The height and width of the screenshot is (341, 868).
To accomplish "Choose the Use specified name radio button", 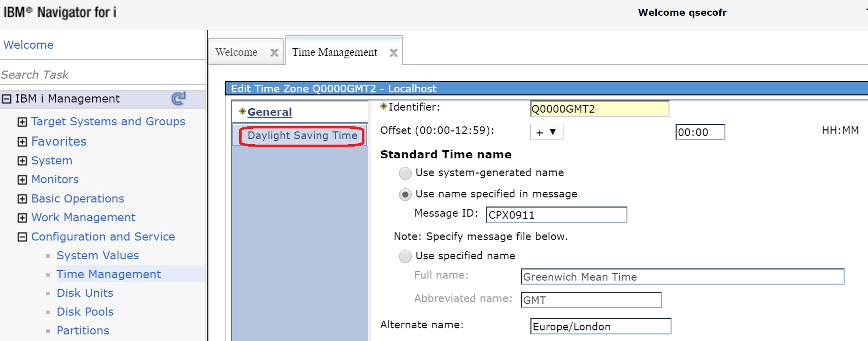I will click(405, 257).
